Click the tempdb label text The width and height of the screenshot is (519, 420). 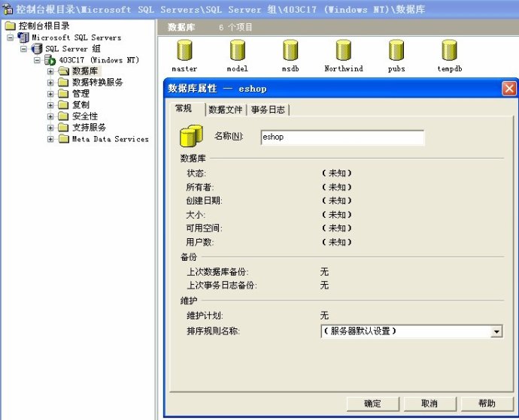click(x=450, y=69)
